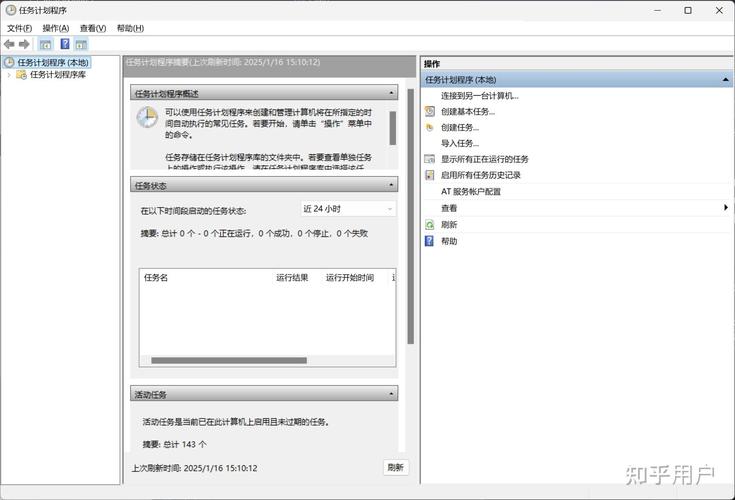Select 任务计划程序 (本地) tree root
Image resolution: width=735 pixels, height=500 pixels.
53,62
